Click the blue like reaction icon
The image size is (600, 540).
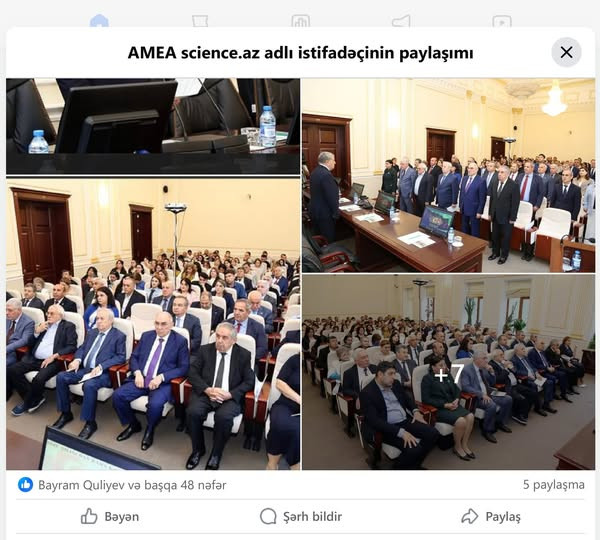click(25, 485)
